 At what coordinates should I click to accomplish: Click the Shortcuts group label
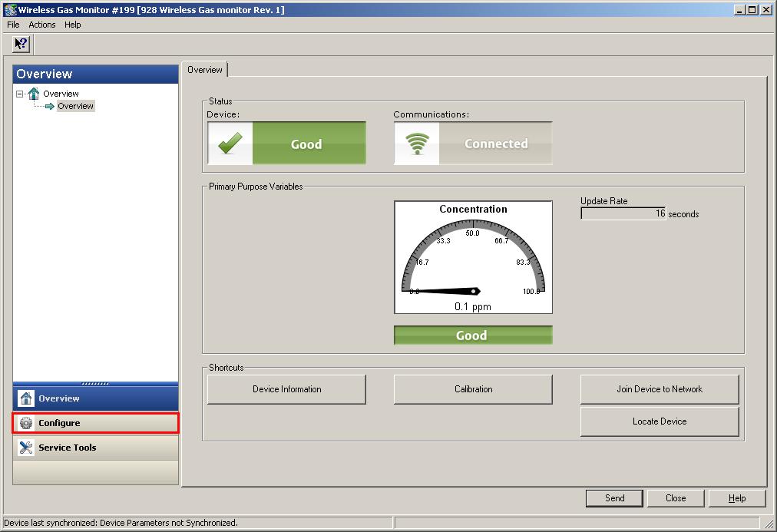pos(226,368)
